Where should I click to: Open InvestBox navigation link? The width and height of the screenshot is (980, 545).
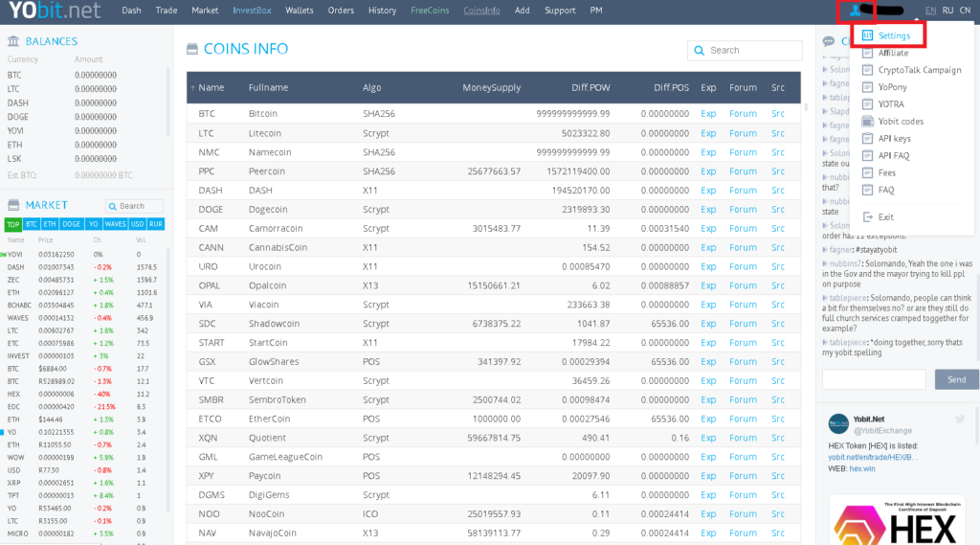point(252,11)
